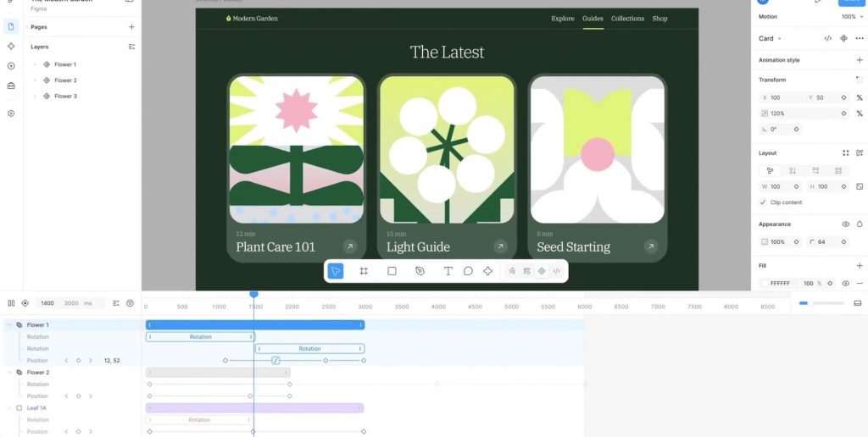This screenshot has width=868, height=437.
Task: Click the code icon next to Card
Action: pos(828,38)
